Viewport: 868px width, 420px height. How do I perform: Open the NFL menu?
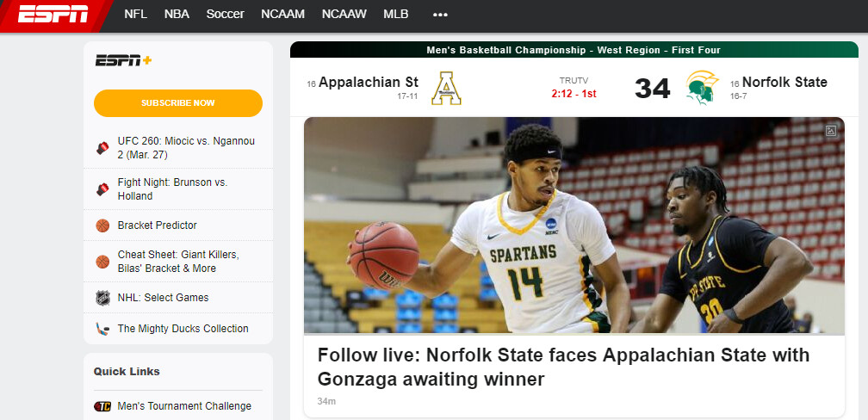[135, 15]
